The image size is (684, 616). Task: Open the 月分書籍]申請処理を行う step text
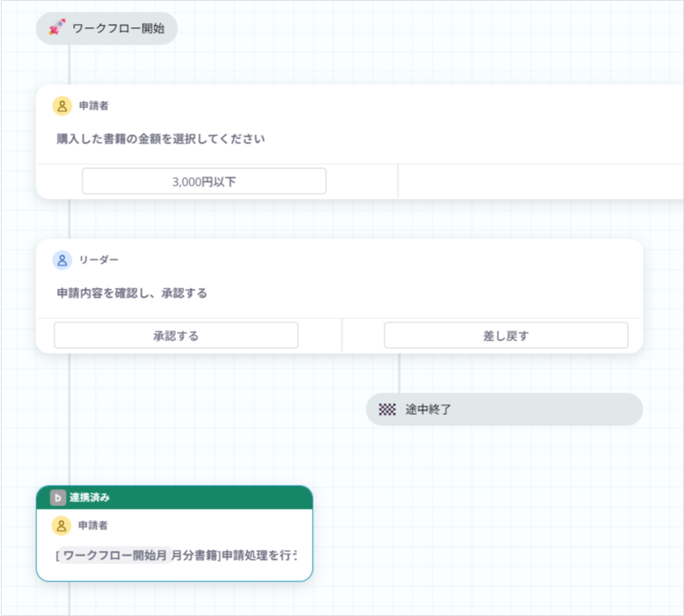pyautogui.click(x=234, y=556)
